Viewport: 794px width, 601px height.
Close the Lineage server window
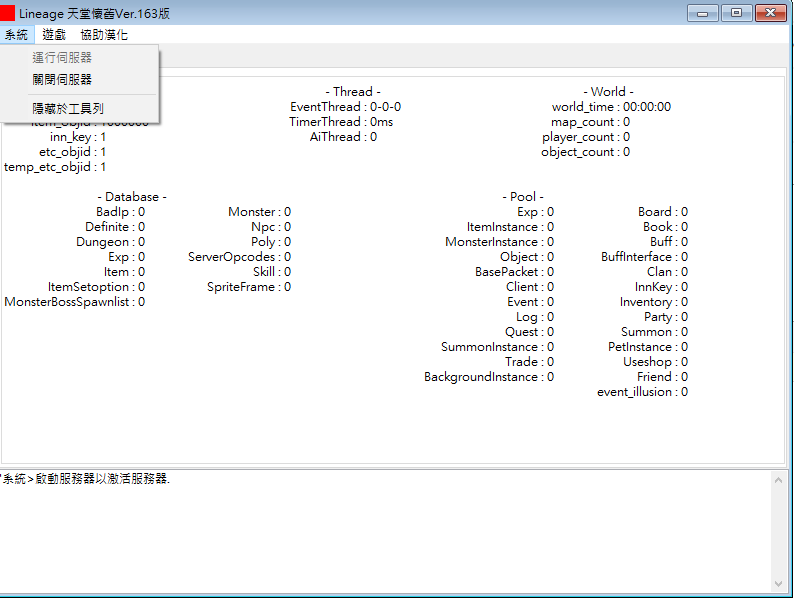(x=770, y=13)
